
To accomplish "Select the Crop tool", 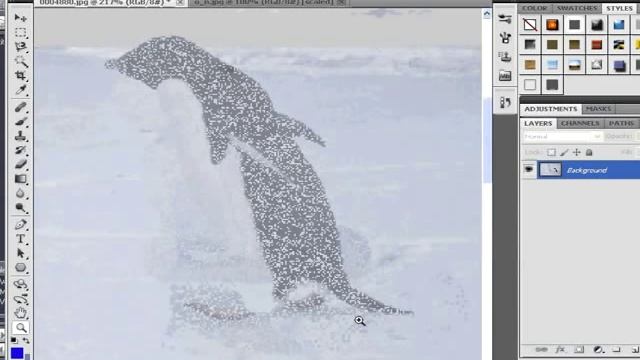I will coord(20,76).
